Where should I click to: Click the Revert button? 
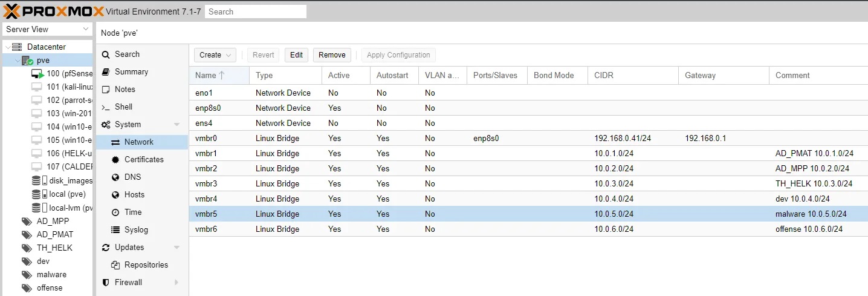coord(263,54)
